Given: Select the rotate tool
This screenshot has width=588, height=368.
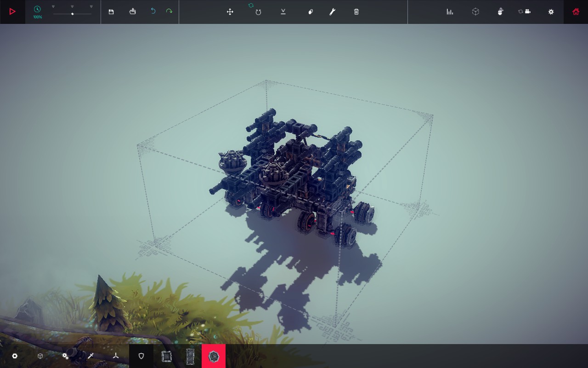Looking at the screenshot, I should coord(258,12).
